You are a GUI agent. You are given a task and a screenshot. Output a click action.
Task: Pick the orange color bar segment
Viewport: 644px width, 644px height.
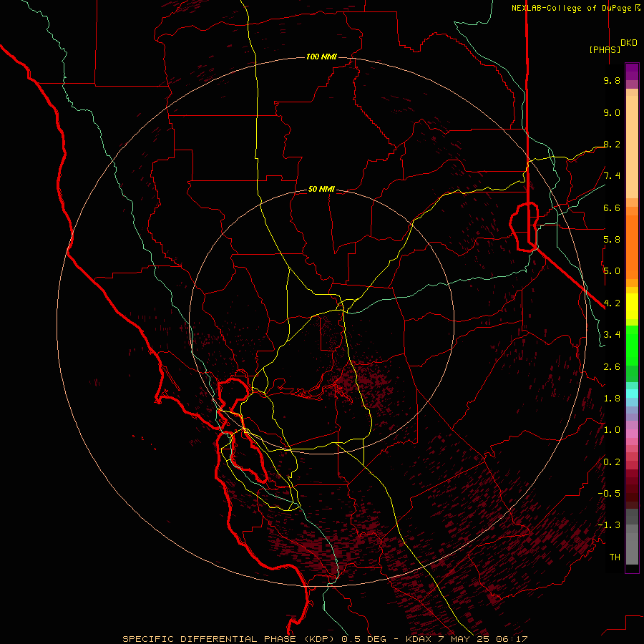point(632,247)
